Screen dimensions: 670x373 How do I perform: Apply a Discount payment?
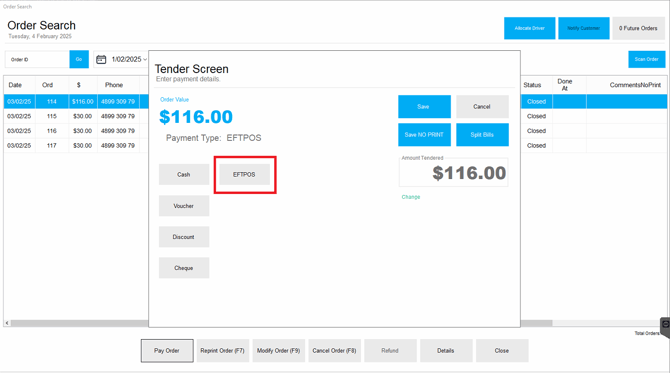coord(184,237)
